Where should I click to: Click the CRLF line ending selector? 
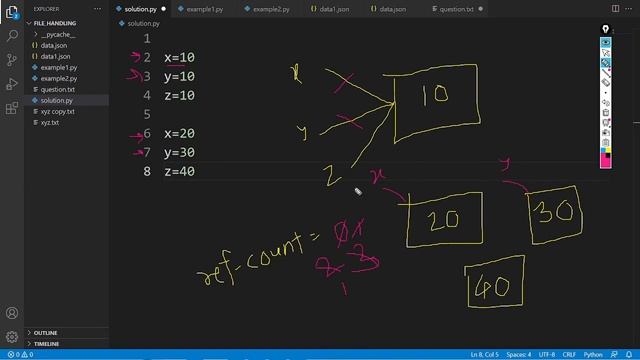tap(569, 354)
